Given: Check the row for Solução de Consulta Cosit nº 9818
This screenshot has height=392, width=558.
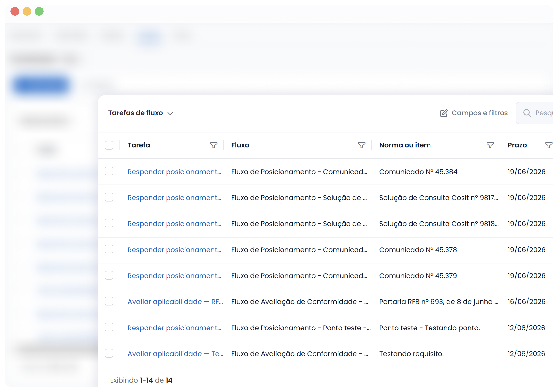Looking at the screenshot, I should tap(109, 223).
